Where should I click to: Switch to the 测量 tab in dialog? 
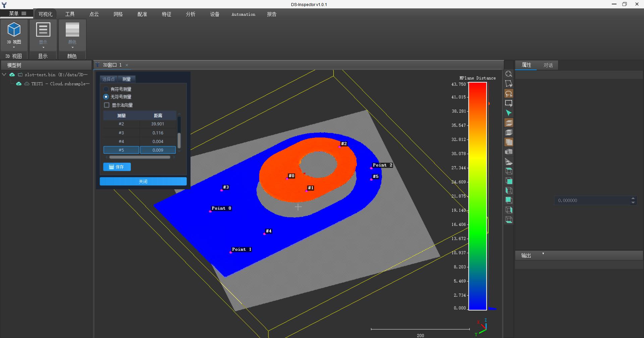[x=126, y=79]
